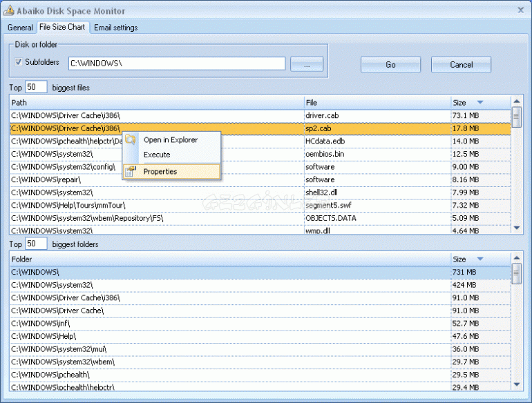Select C:\WINDOWS\Driver Cache\i386\ folder row

click(x=260, y=298)
